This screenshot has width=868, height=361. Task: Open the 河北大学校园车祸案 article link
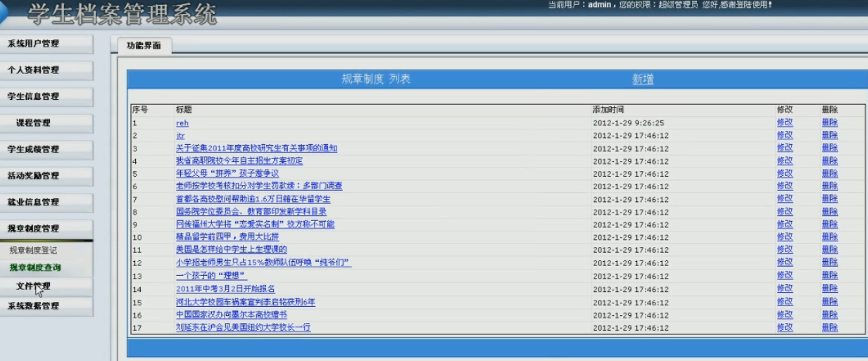point(245,302)
